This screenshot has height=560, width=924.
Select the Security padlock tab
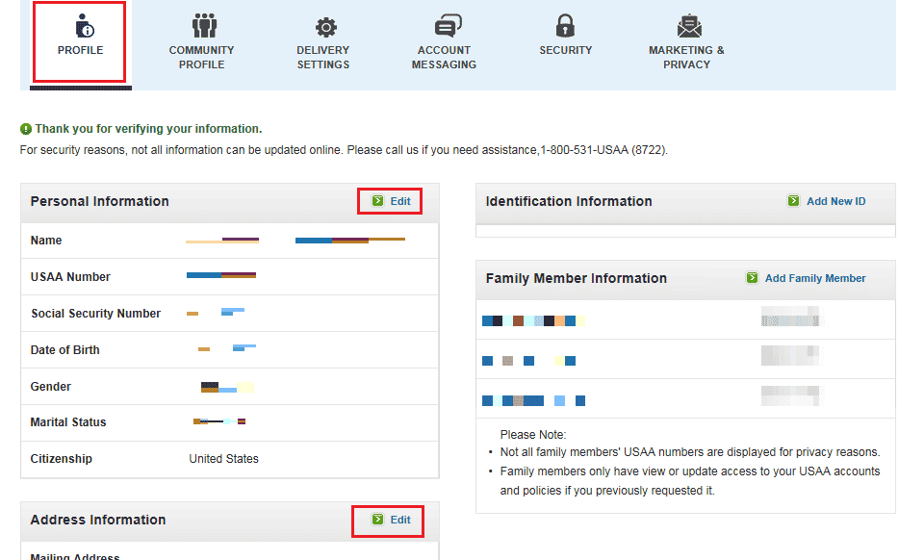click(x=565, y=36)
